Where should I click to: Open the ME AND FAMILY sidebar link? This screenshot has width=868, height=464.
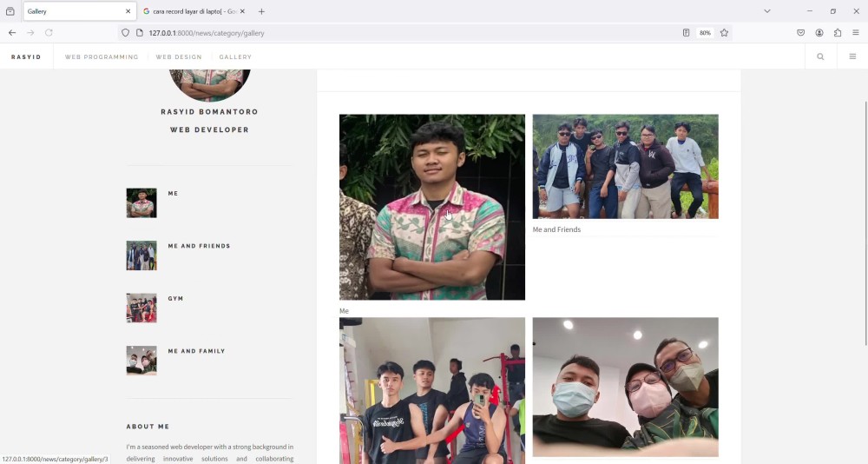tap(196, 351)
